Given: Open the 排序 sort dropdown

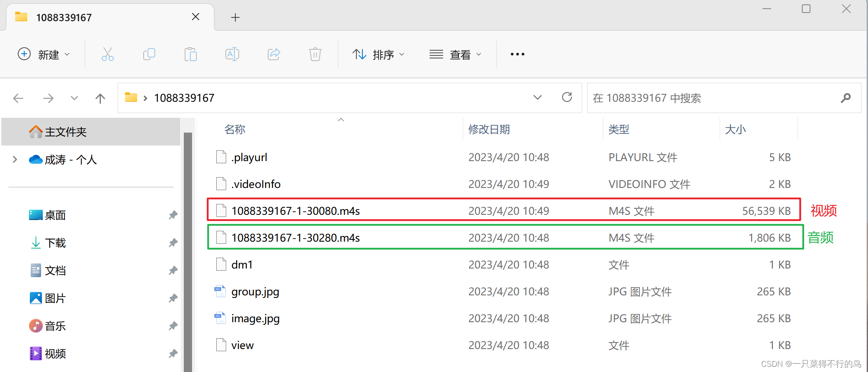Looking at the screenshot, I should click(378, 55).
